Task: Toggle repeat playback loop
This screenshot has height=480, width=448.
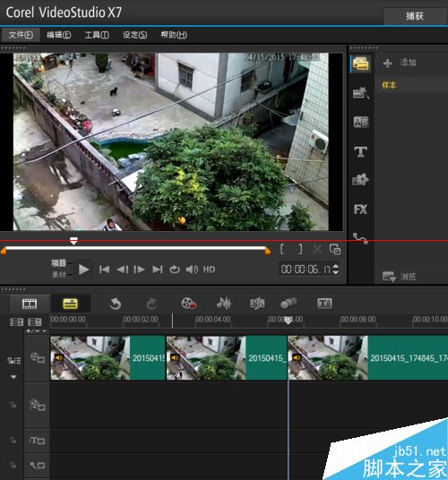Action: click(x=174, y=270)
